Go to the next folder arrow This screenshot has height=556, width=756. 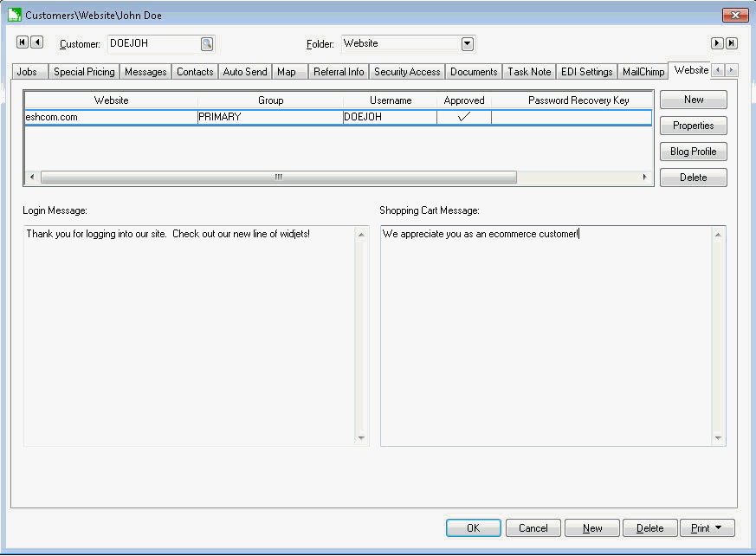(x=717, y=43)
